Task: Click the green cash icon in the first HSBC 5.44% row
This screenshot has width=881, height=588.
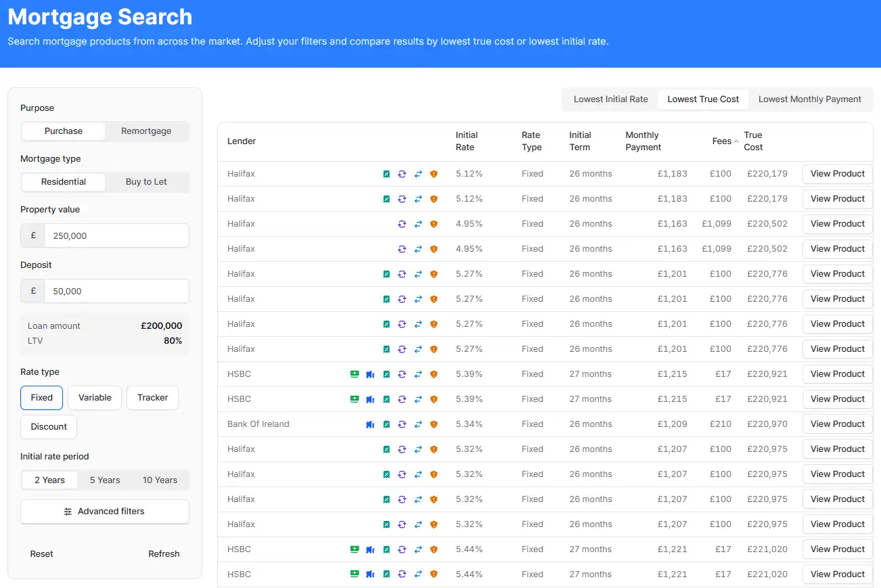Action: pyautogui.click(x=354, y=549)
